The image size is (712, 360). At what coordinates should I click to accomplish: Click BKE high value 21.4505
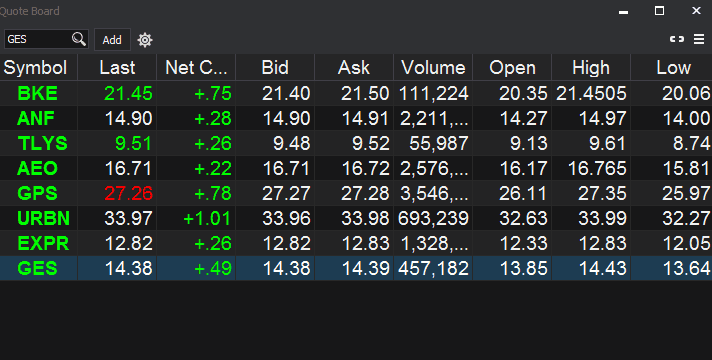[x=591, y=94]
